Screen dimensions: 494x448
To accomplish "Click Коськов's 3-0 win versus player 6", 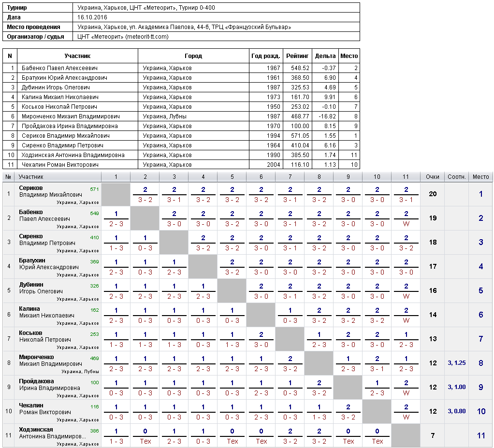I will tap(261, 345).
